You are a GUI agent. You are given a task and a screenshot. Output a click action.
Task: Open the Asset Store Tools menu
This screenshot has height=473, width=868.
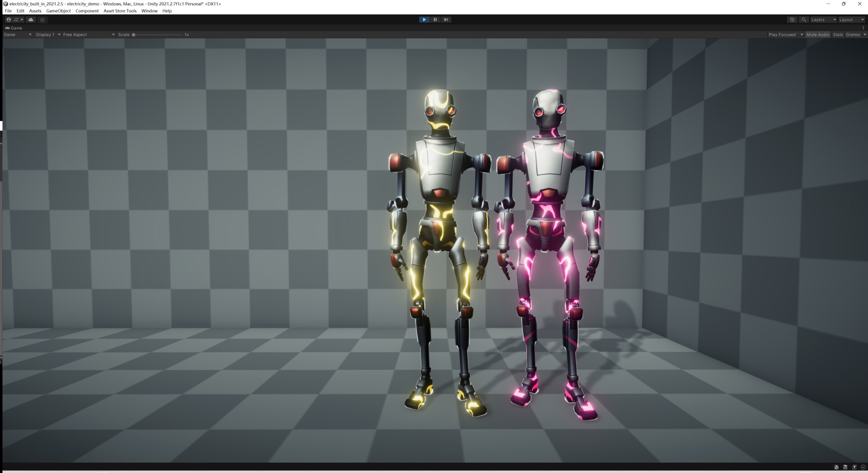click(119, 11)
